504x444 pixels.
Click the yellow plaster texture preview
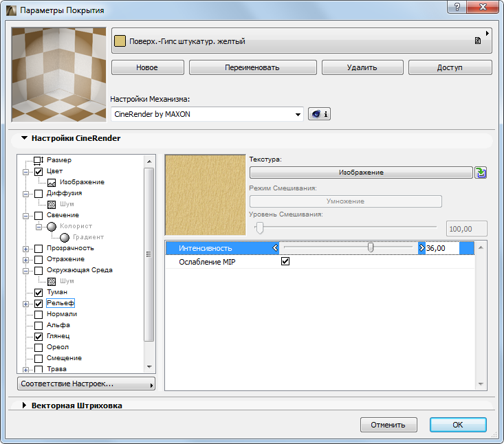tap(205, 195)
